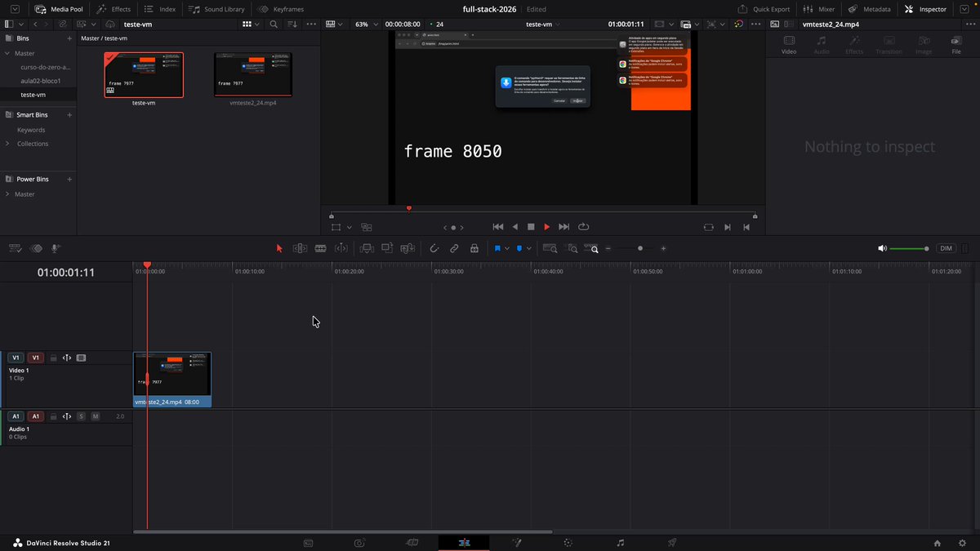
Task: Click the Overwrite Clip edit icon
Action: [x=387, y=248]
